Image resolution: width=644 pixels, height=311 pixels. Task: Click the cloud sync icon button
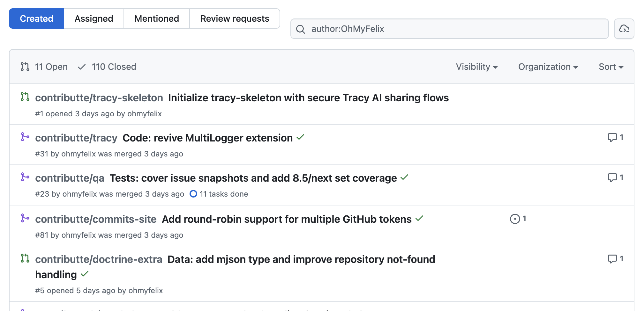click(x=624, y=29)
